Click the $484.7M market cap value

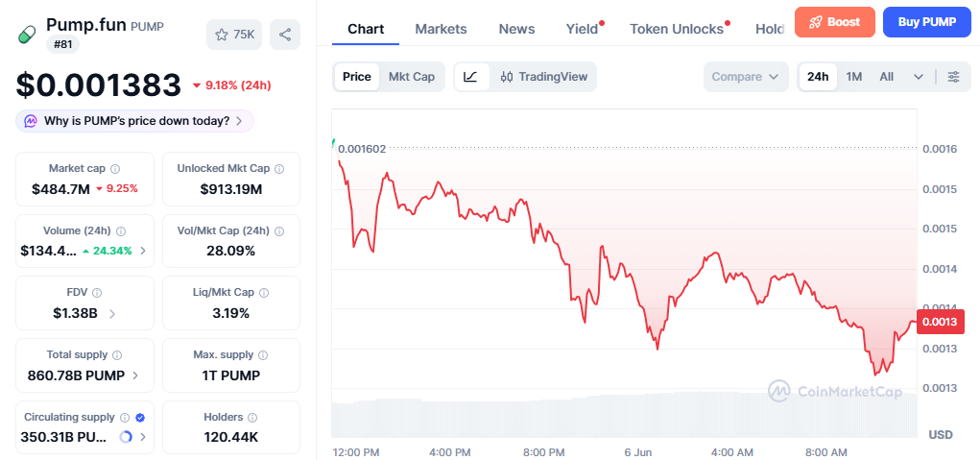click(60, 189)
